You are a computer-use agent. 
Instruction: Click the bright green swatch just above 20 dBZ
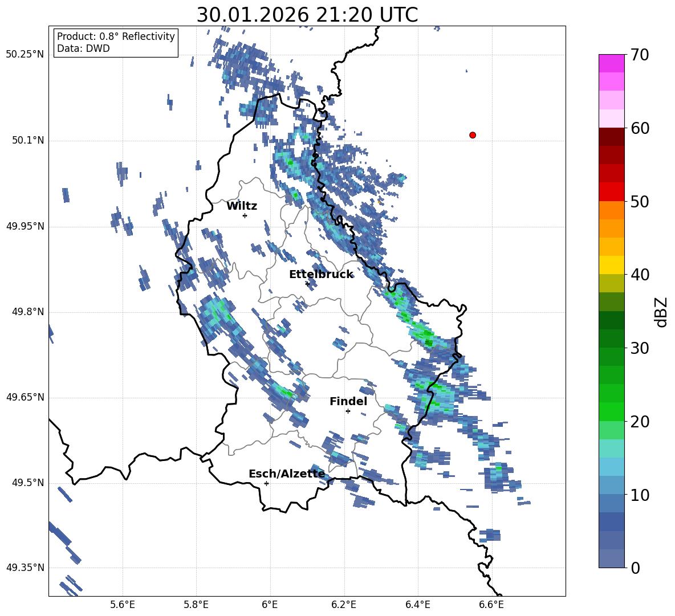(x=612, y=411)
